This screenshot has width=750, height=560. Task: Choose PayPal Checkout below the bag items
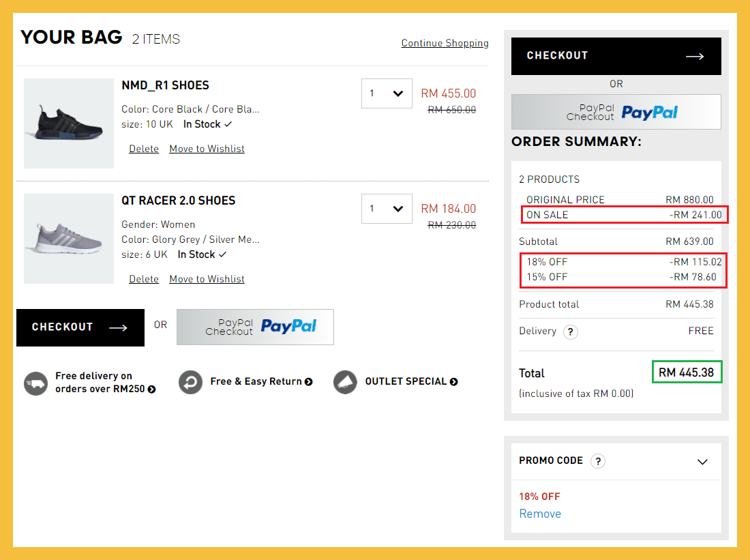[255, 327]
